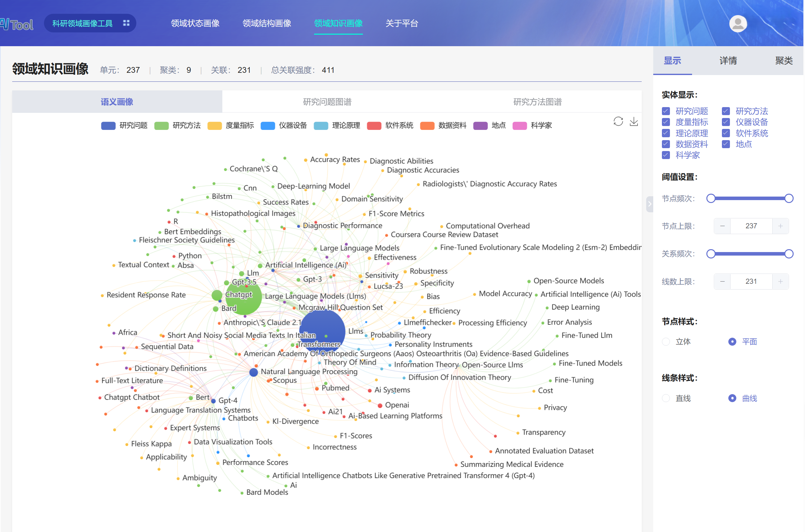
Task: Increase 节点上限 with plus button
Action: pyautogui.click(x=780, y=226)
